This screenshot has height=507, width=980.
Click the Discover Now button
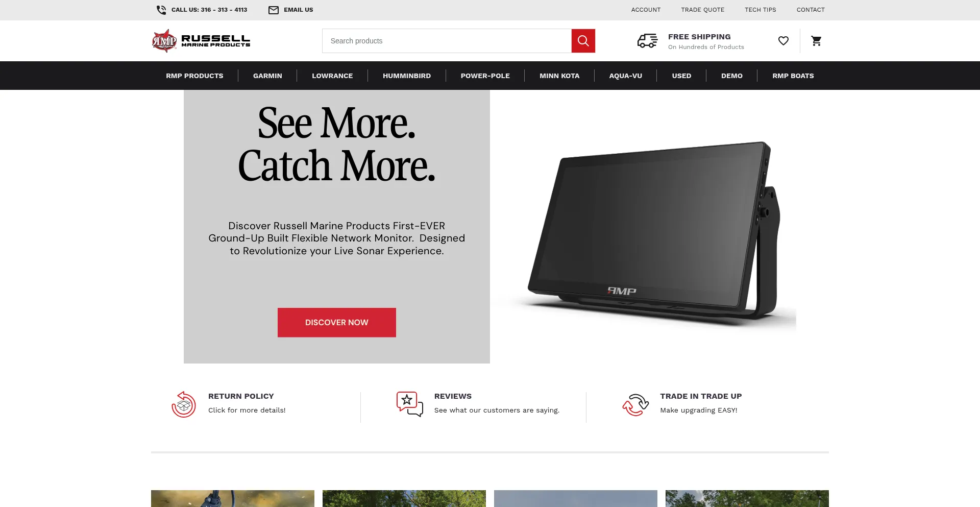[337, 322]
